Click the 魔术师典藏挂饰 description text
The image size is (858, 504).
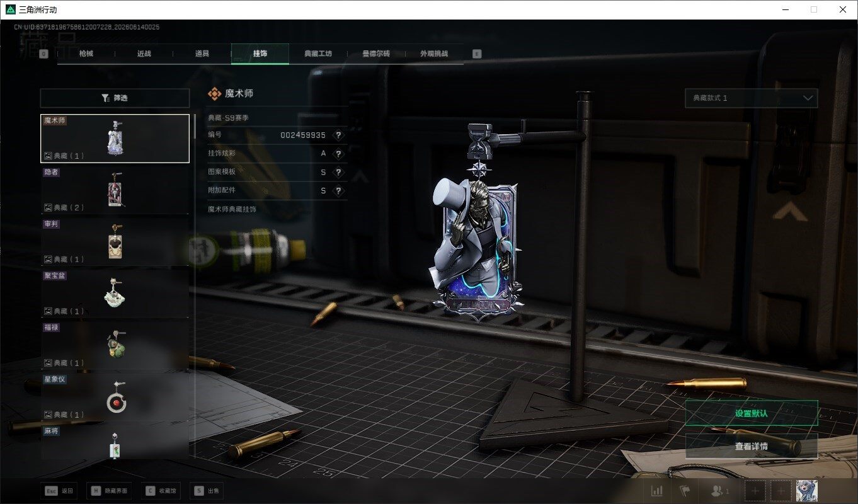(x=232, y=209)
